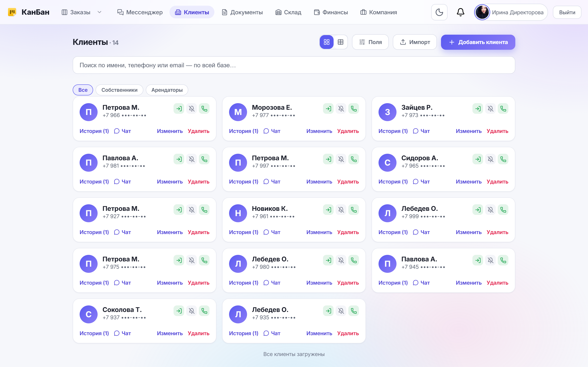Open notifications via the bell icon
Viewport: 588px width, 367px height.
point(460,12)
